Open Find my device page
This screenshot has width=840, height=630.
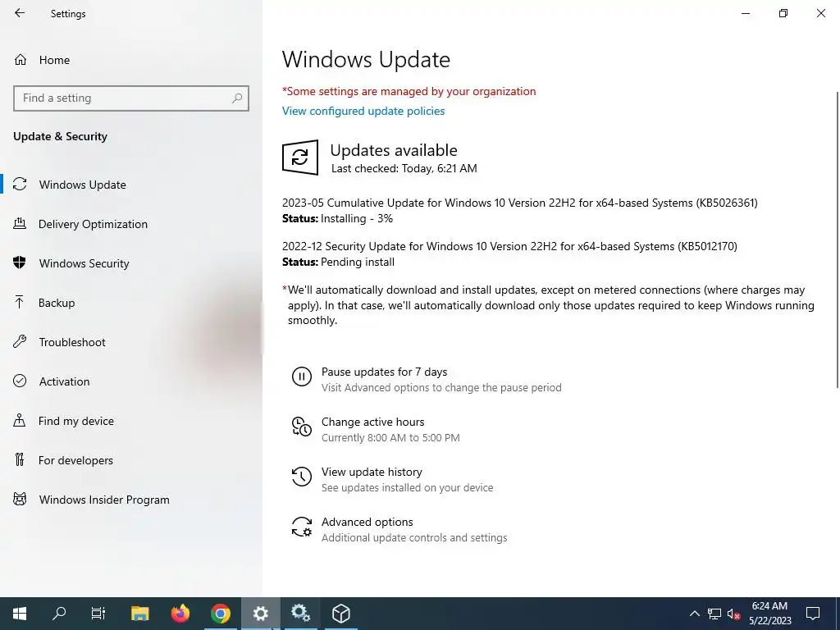(75, 421)
